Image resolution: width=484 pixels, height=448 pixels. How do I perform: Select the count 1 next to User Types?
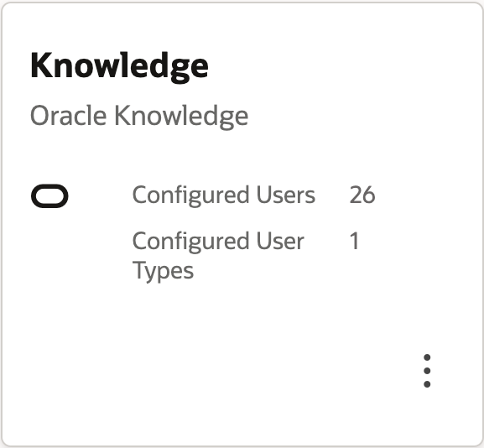pyautogui.click(x=354, y=241)
